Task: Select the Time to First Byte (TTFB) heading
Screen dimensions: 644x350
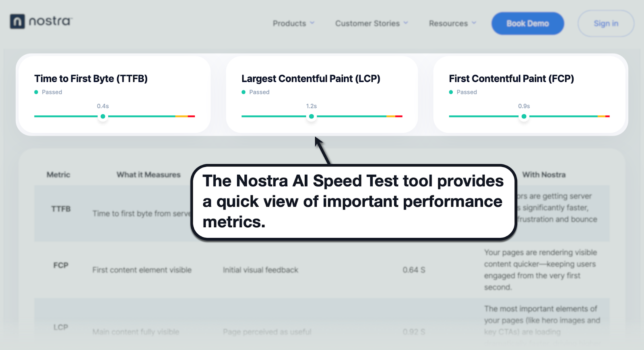Action: [x=91, y=78]
